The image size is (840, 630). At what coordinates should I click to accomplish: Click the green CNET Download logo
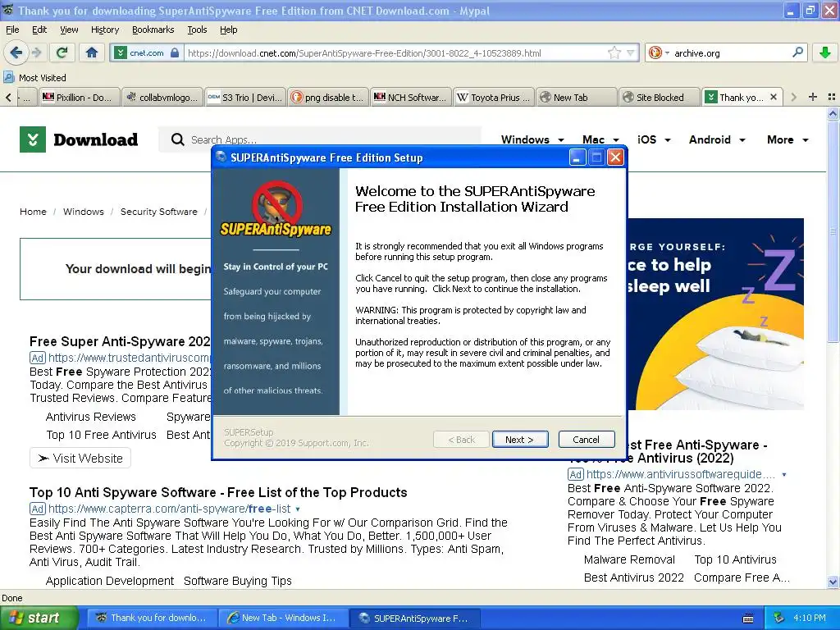(33, 139)
